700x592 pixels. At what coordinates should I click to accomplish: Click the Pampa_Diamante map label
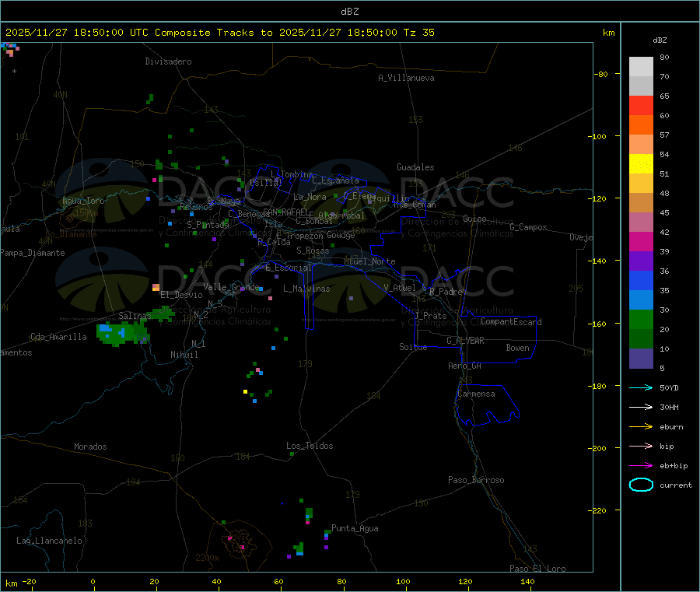(x=32, y=253)
